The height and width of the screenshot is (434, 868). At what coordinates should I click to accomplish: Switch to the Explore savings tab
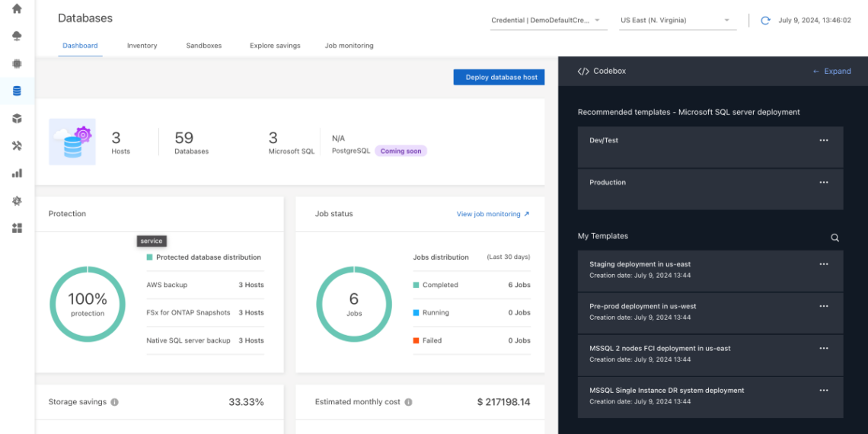275,46
